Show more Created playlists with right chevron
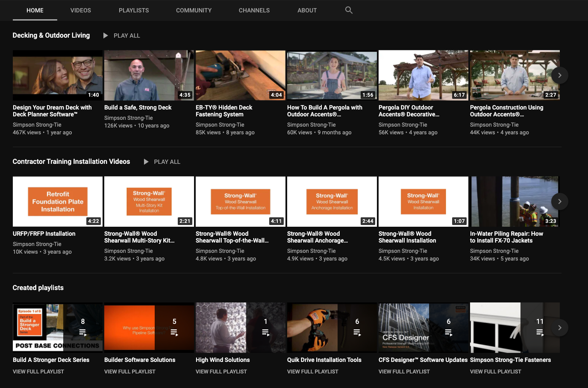The width and height of the screenshot is (588, 388). point(559,328)
